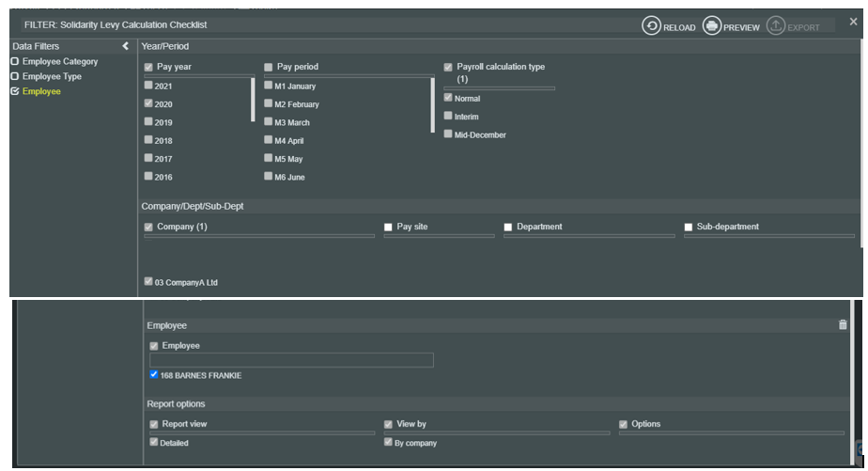Enable the Interim payroll calculation type
Viewport: 868px width, 471px height.
pyautogui.click(x=448, y=117)
